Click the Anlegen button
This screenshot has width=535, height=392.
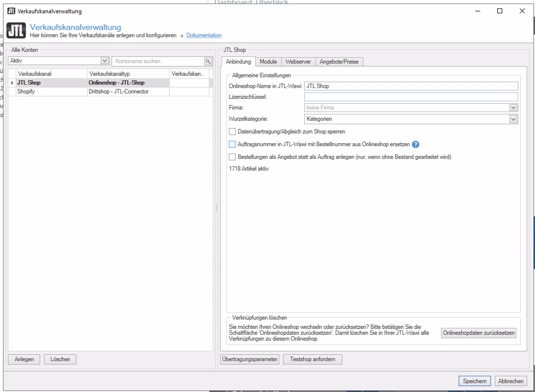coord(24,359)
